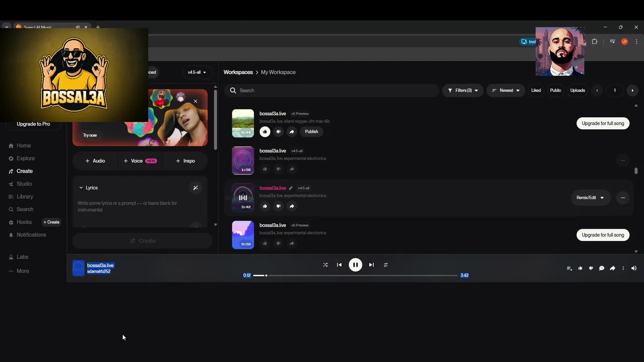Screen dimensions: 644x362
Task: Open the v4.5-all model dropdown
Action: 197,72
